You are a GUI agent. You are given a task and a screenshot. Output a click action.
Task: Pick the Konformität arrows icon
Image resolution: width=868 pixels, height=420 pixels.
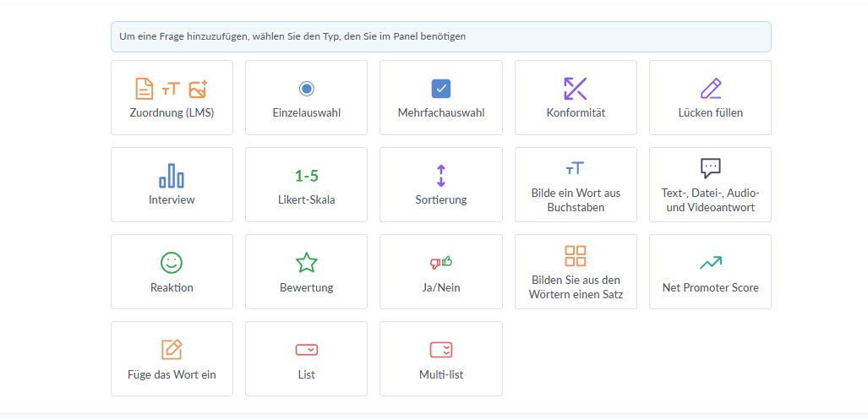click(x=576, y=89)
